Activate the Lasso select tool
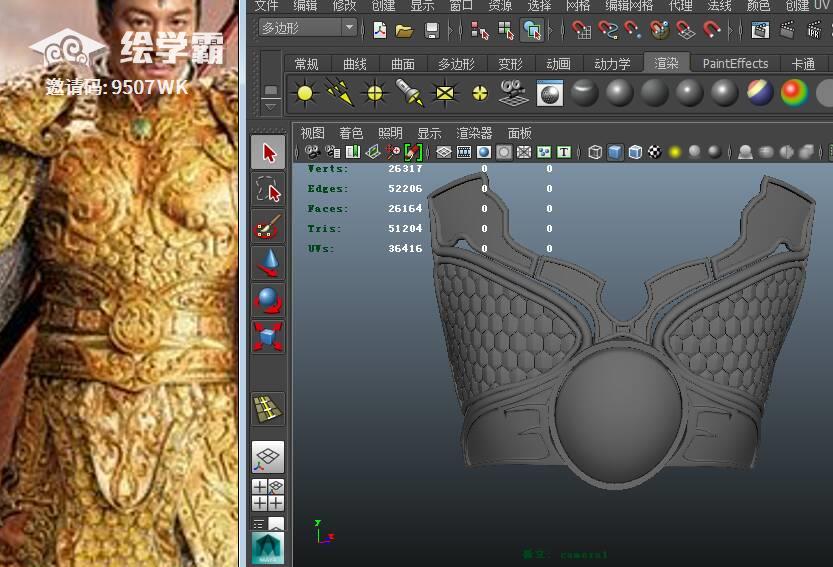Screen dimensions: 833x567 click(x=269, y=189)
